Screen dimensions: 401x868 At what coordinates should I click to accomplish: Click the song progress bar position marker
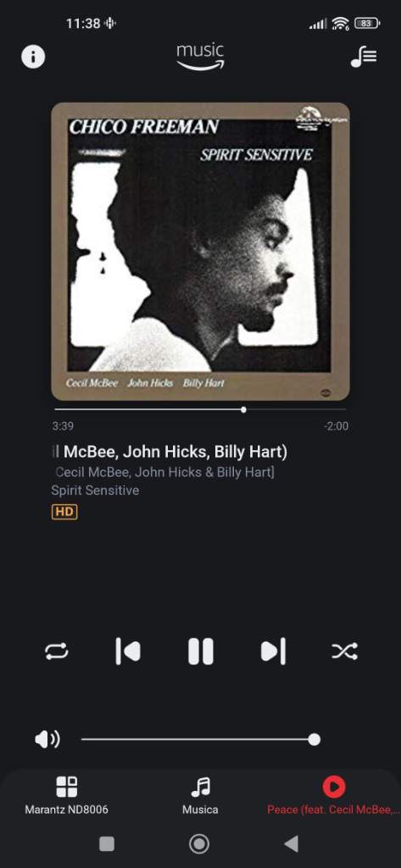(x=243, y=409)
